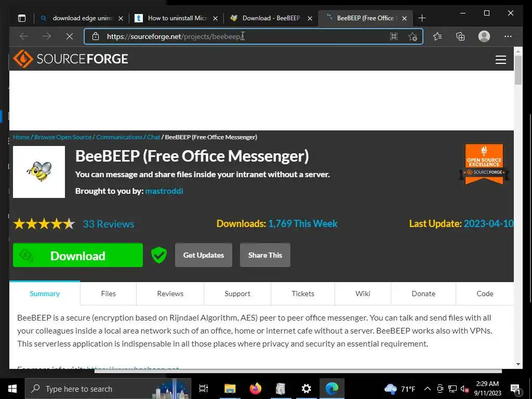
Task: Close the 'download edge unins' tab
Action: [121, 18]
